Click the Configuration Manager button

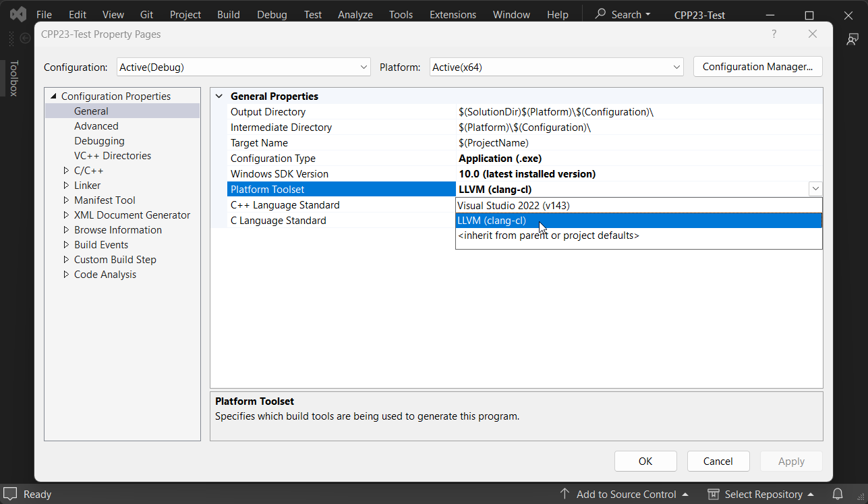coord(758,67)
